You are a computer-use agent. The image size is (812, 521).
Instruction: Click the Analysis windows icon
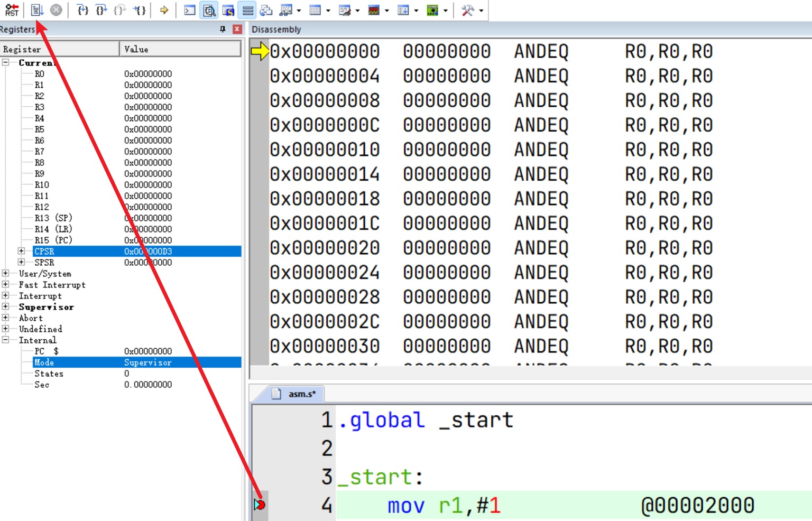374,10
